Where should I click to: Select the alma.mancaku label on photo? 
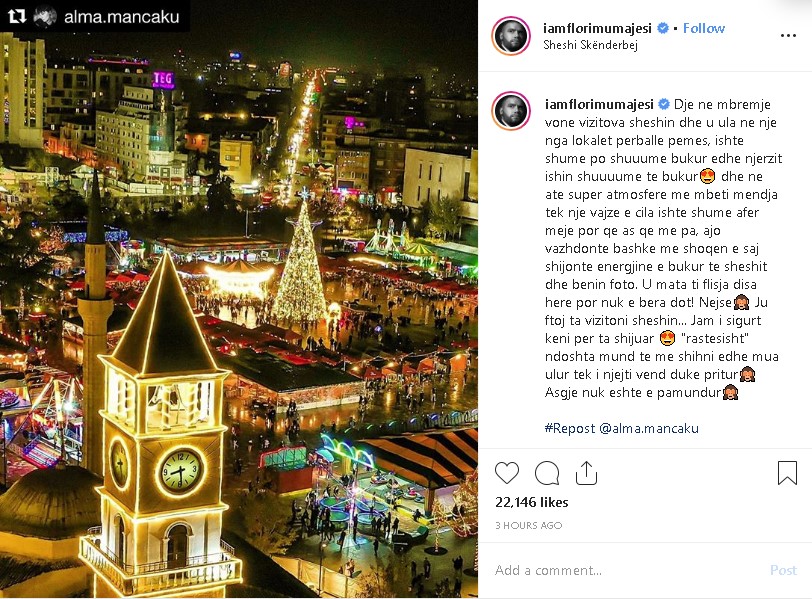(122, 17)
